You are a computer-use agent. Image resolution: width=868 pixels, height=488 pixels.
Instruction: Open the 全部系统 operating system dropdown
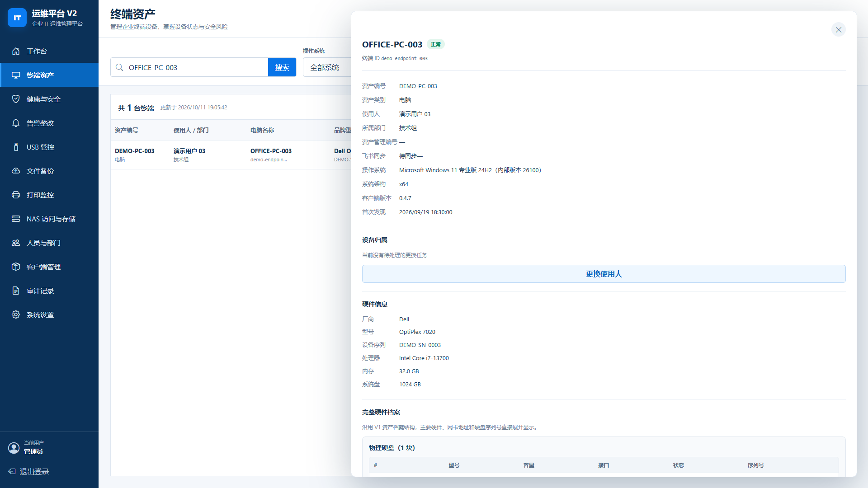(x=327, y=67)
